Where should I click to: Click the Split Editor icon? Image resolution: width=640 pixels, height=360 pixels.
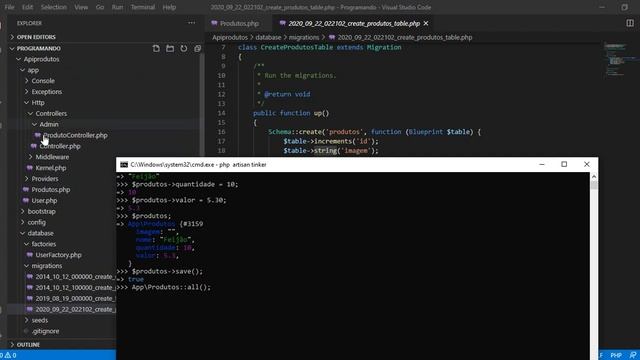(x=630, y=23)
